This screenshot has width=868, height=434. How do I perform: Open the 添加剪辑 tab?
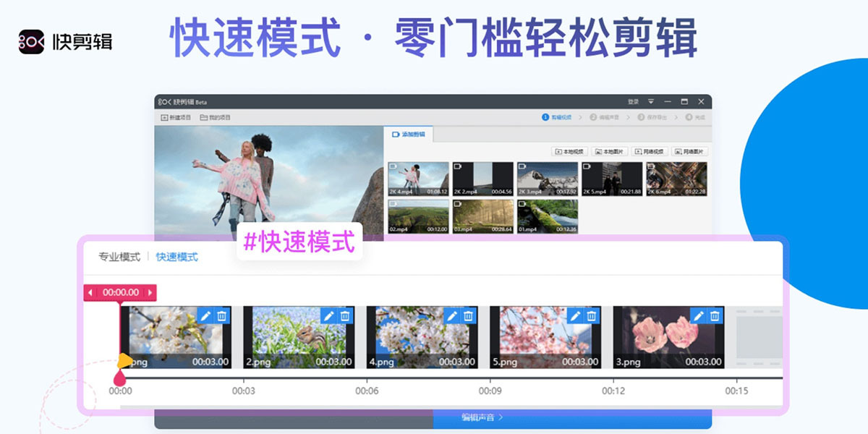coord(409,135)
